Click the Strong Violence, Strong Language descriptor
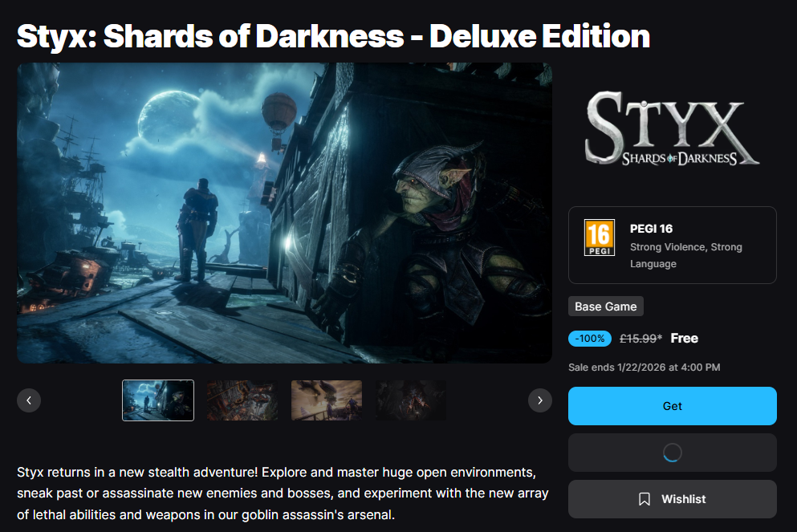 [x=685, y=255]
